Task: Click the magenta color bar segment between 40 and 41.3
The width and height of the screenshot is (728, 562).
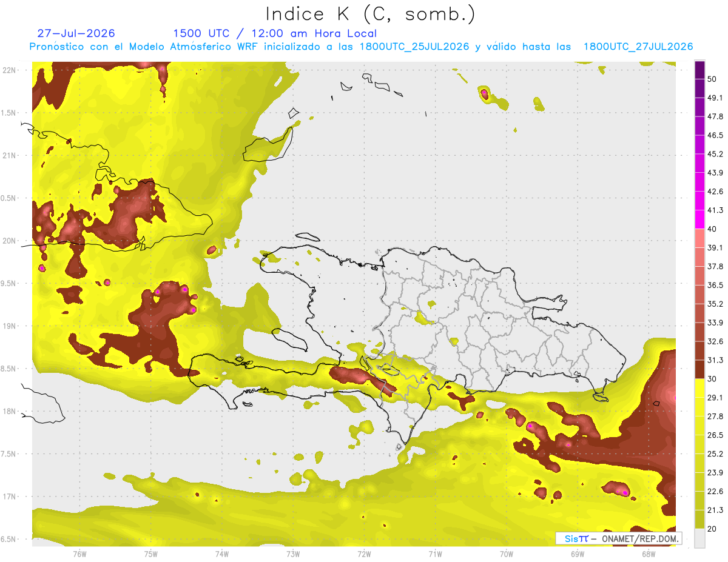Action: click(699, 219)
